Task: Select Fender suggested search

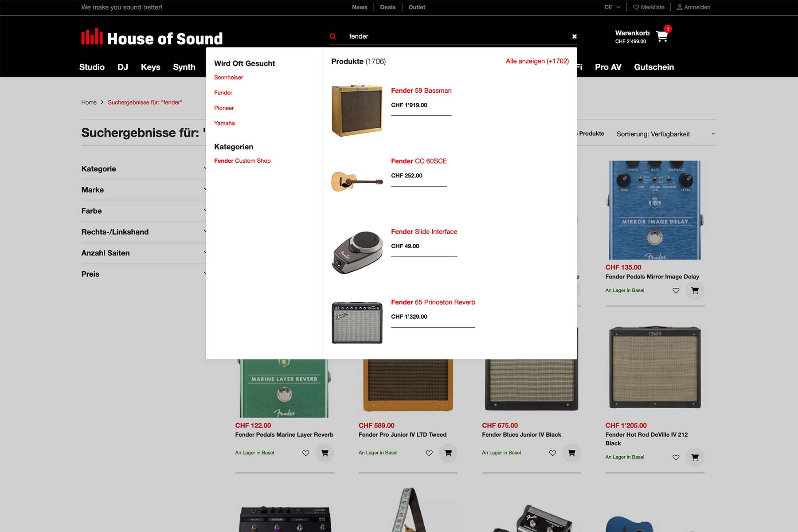Action: pos(223,93)
